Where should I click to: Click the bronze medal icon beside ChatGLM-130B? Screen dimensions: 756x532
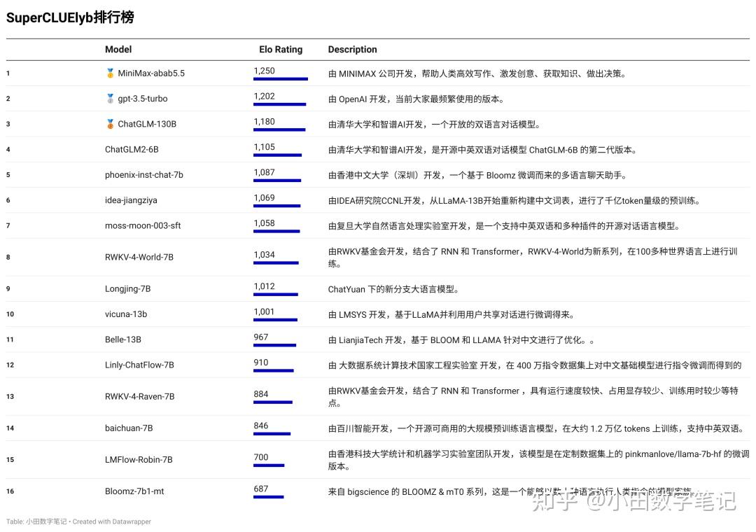110,124
